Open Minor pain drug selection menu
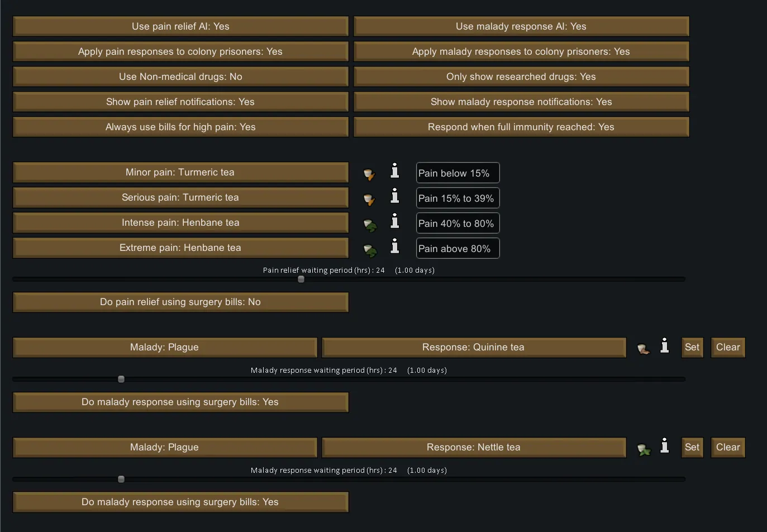 [180, 172]
